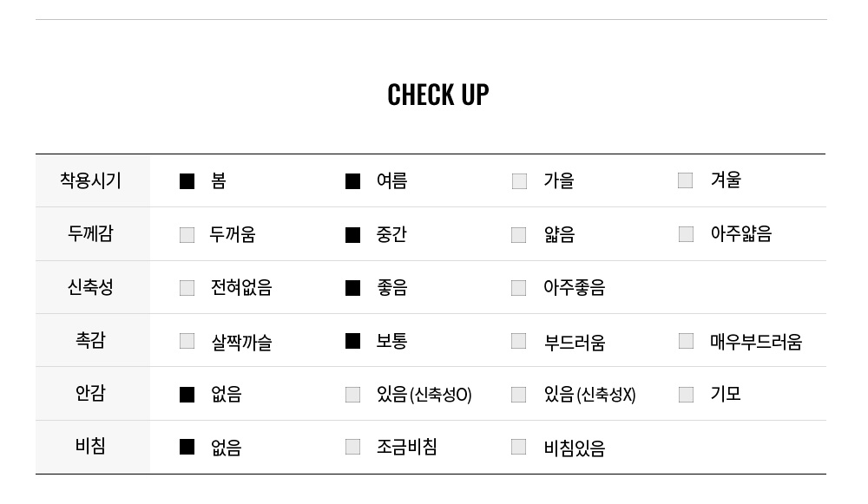Check the 살짝까슬 texture box
Viewport: 868px width, 504px height.
(x=187, y=341)
